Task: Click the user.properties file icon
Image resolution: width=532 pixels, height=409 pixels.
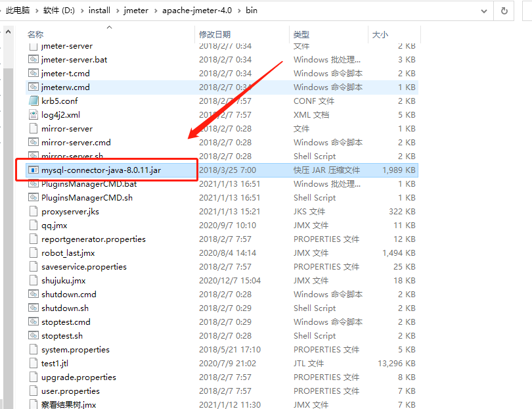Action: coord(33,391)
